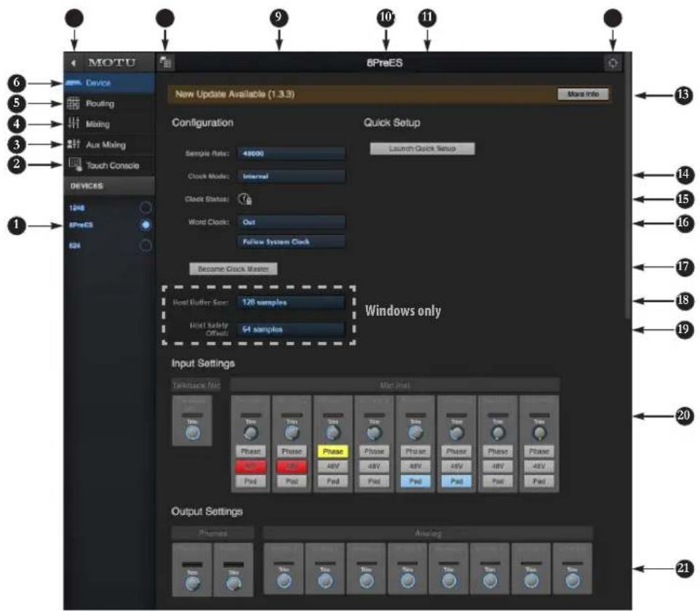Open the Follow System Clock dropdown
The image size is (700, 611).
click(292, 242)
